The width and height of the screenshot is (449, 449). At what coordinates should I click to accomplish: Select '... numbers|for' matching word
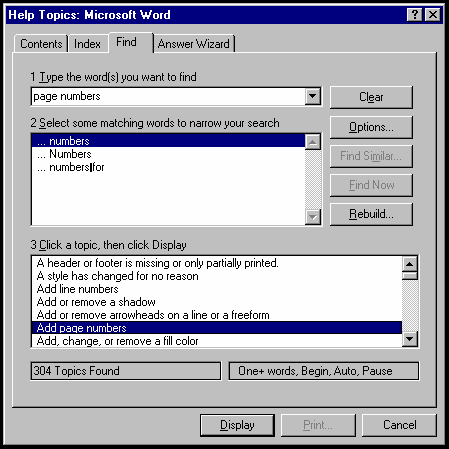click(x=168, y=167)
